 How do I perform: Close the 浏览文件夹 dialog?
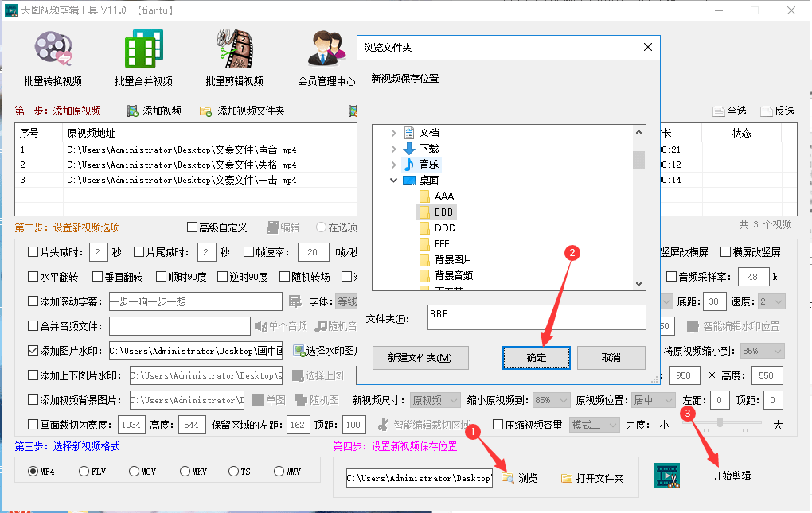point(647,47)
